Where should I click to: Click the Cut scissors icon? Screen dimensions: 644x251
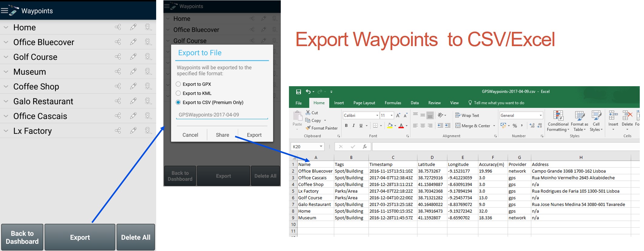point(308,113)
